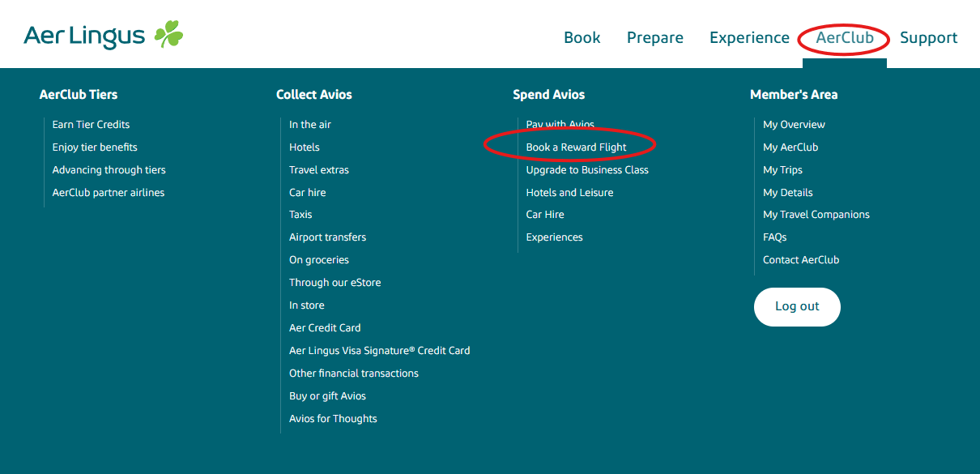Go to Advancing through tiers
Image resolution: width=980 pixels, height=474 pixels.
click(109, 170)
